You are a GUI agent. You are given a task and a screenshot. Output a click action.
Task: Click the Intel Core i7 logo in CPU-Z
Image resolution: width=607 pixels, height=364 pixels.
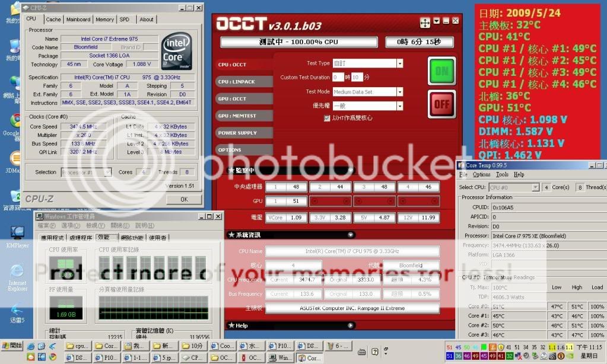pos(176,52)
